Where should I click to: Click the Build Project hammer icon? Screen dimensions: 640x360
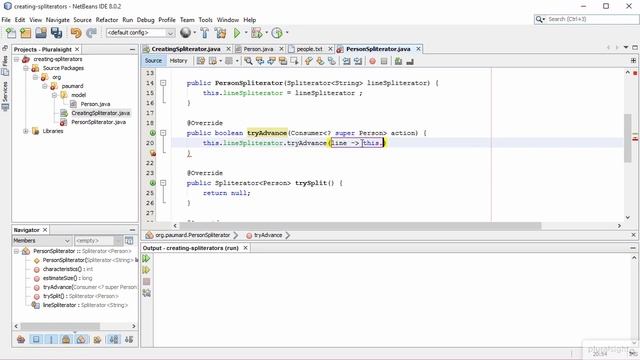point(204,33)
